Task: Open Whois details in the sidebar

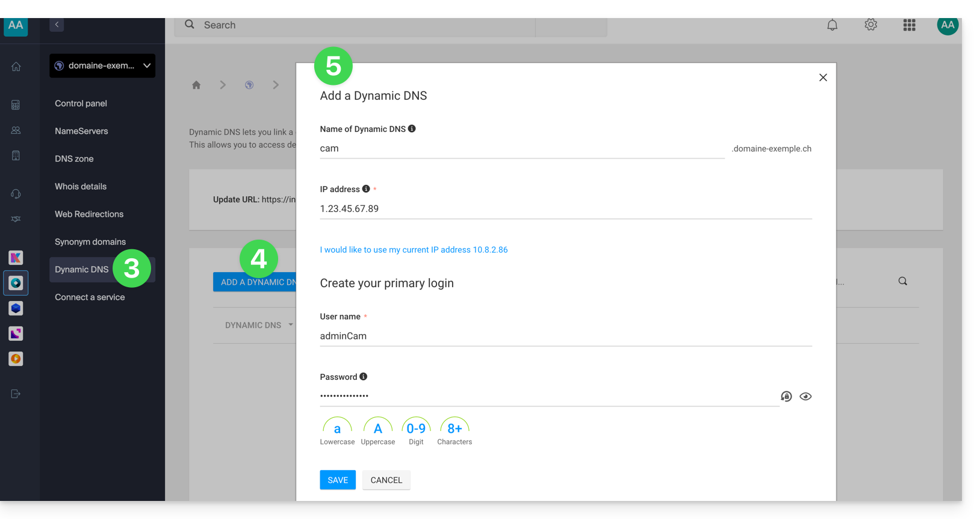Action: click(81, 187)
